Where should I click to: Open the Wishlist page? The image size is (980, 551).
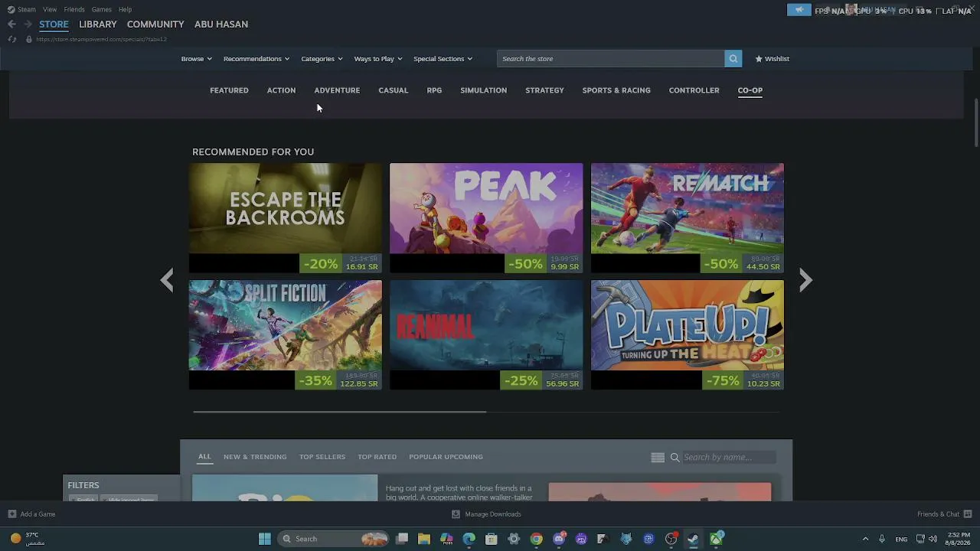click(772, 59)
